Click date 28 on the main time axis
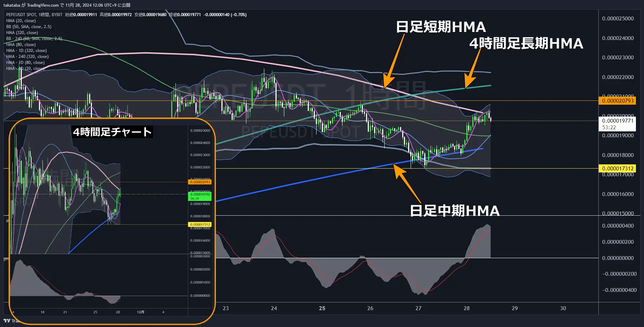 tap(466, 308)
